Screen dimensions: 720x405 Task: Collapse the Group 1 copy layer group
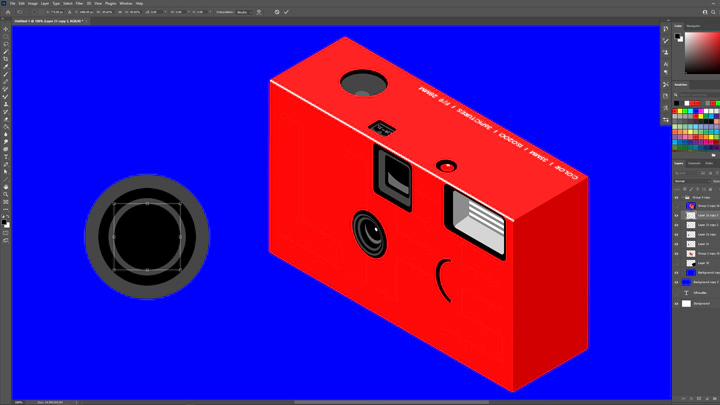click(682, 197)
